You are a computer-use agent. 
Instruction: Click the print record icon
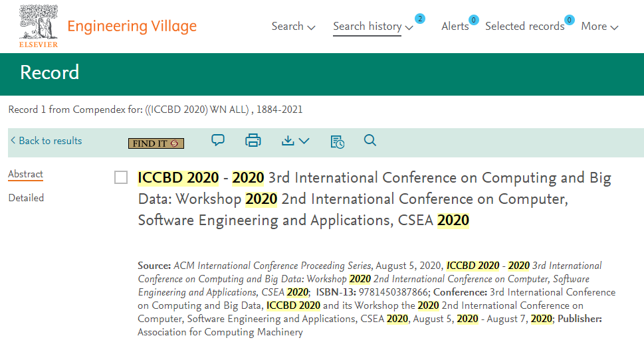253,140
